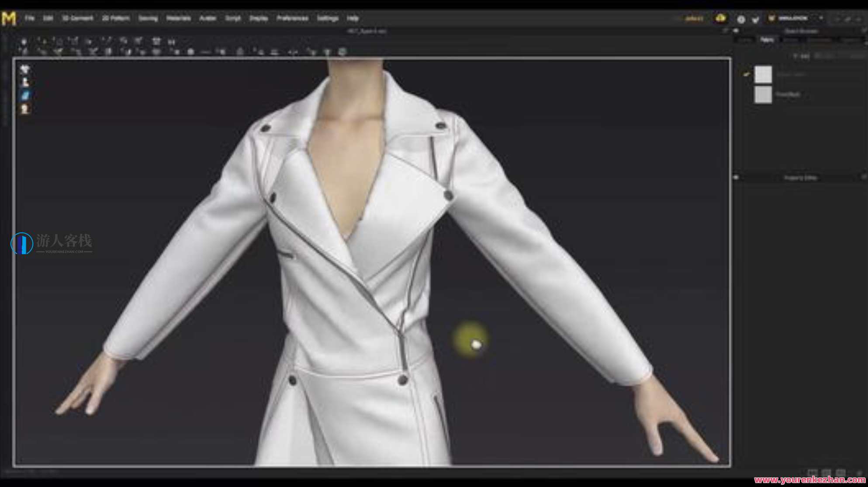The width and height of the screenshot is (868, 487).
Task: Select the default fabric color swatch in Object Browser
Action: click(763, 74)
